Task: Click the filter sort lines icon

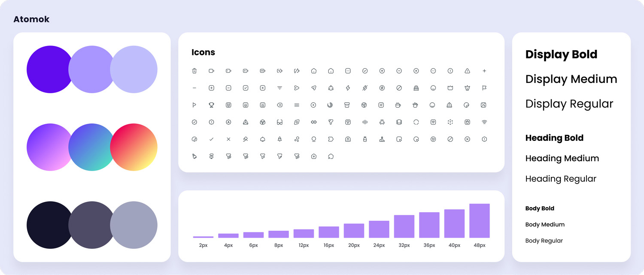Action: pyautogui.click(x=279, y=88)
